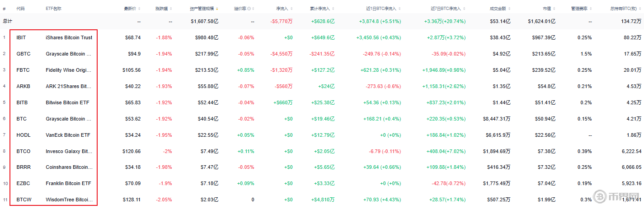Click the active sort icon next to 资产管理规模
644x209 pixels.
(217, 9)
